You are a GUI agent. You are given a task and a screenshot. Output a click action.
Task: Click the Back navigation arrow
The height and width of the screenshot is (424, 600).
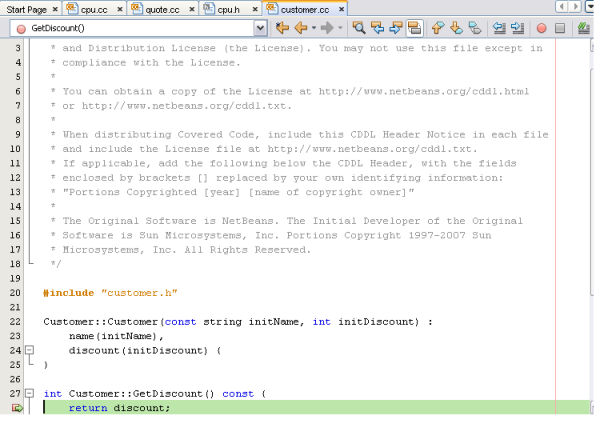(x=302, y=28)
